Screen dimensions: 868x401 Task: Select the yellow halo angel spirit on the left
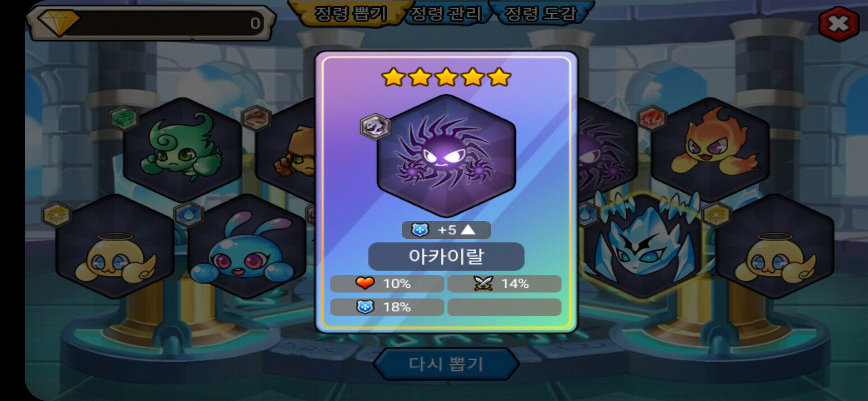pyautogui.click(x=115, y=246)
